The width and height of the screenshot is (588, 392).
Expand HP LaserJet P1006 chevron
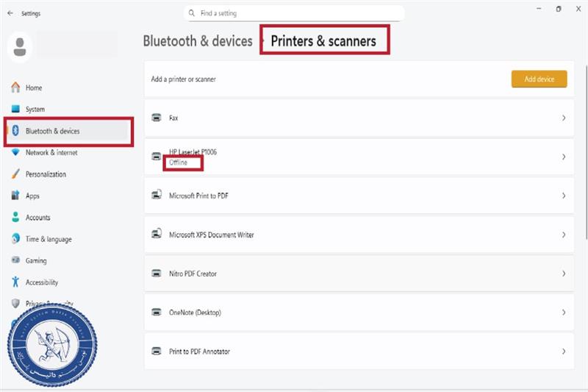point(563,157)
